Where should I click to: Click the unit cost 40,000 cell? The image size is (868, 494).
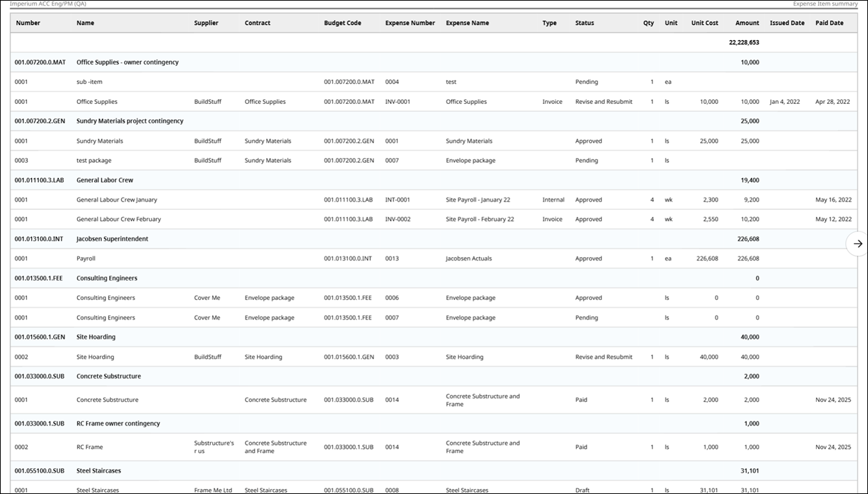tap(709, 357)
